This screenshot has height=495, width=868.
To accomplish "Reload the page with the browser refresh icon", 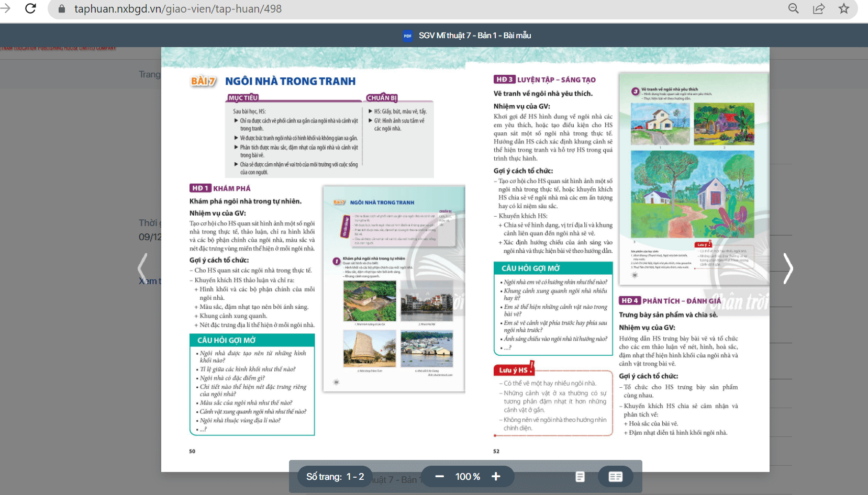I will tap(30, 8).
